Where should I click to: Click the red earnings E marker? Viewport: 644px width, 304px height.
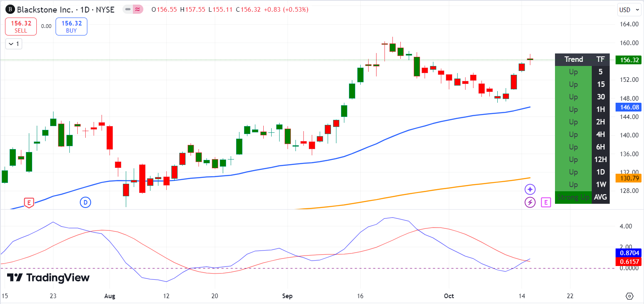[29, 203]
